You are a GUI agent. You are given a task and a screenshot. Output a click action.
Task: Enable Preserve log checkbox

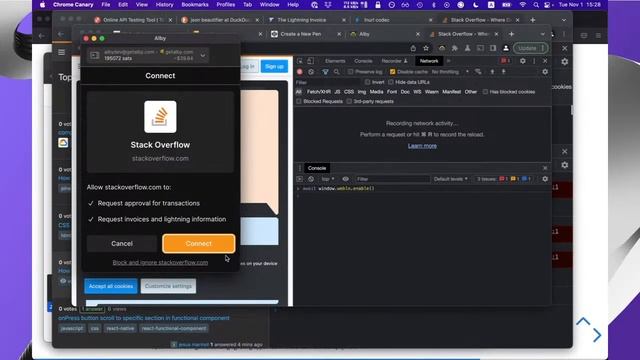(x=351, y=72)
